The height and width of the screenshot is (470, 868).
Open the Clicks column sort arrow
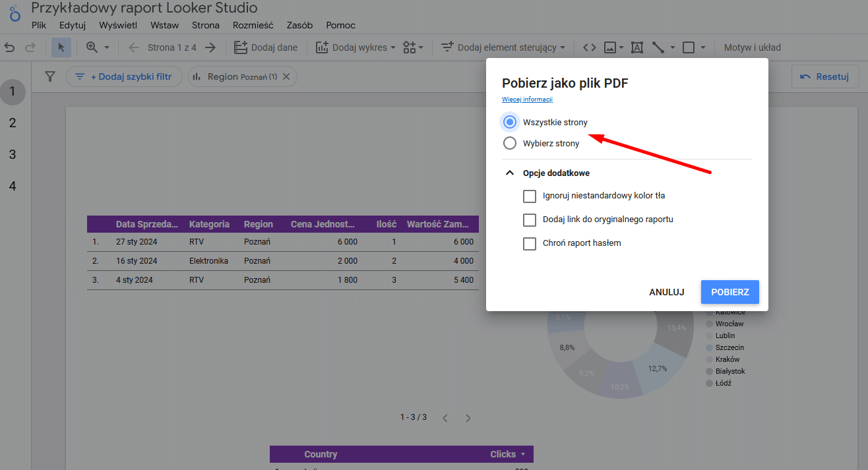click(x=524, y=454)
